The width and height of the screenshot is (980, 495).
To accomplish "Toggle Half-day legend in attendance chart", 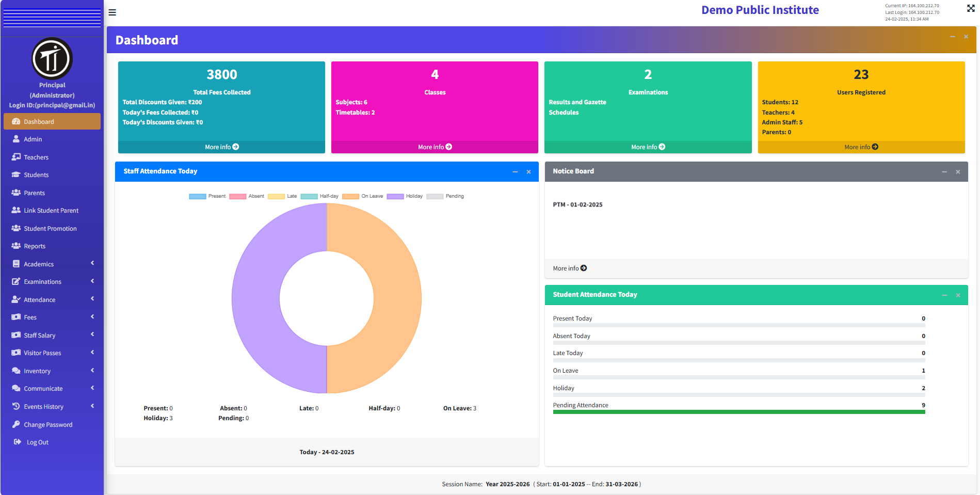I will pyautogui.click(x=319, y=196).
